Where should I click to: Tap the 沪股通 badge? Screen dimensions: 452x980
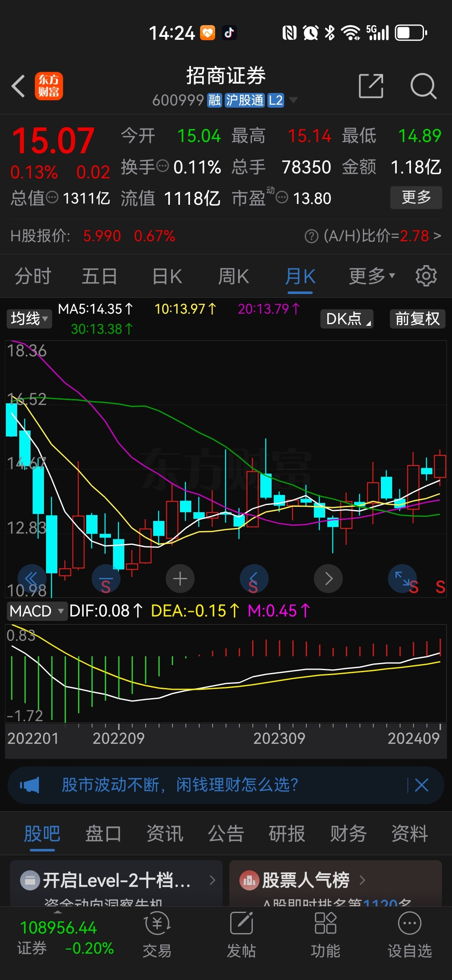(244, 101)
